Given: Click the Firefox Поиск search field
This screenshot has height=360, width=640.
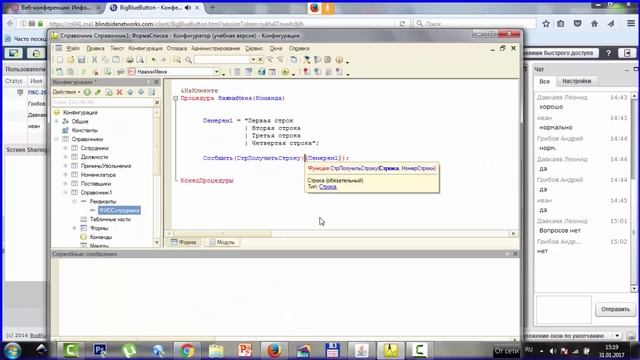Looking at the screenshot, I should [x=474, y=24].
